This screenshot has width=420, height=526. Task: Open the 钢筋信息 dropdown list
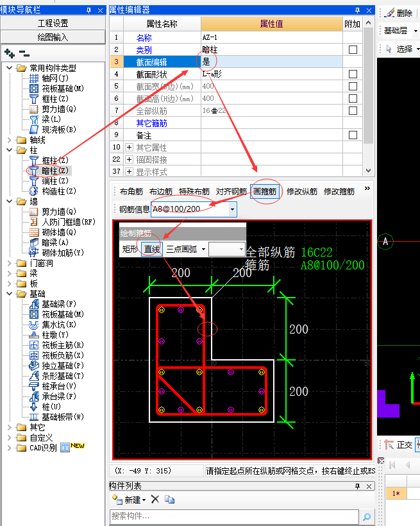tap(233, 209)
